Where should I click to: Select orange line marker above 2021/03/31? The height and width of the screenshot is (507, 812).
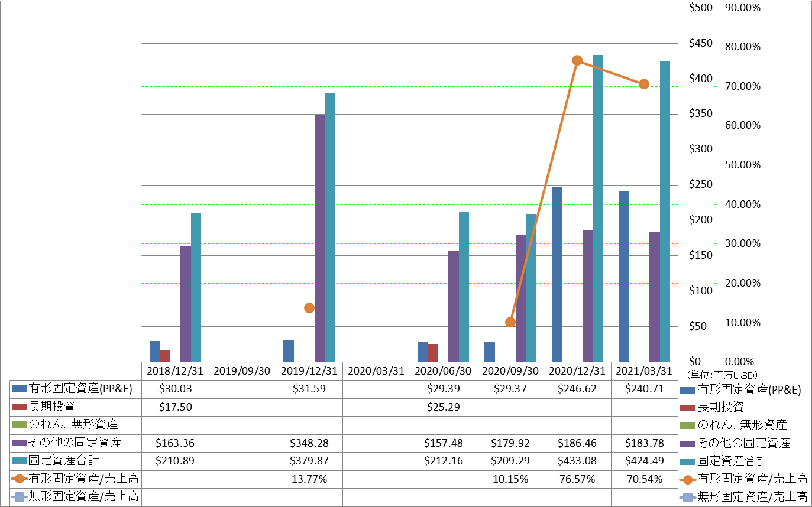tap(644, 84)
